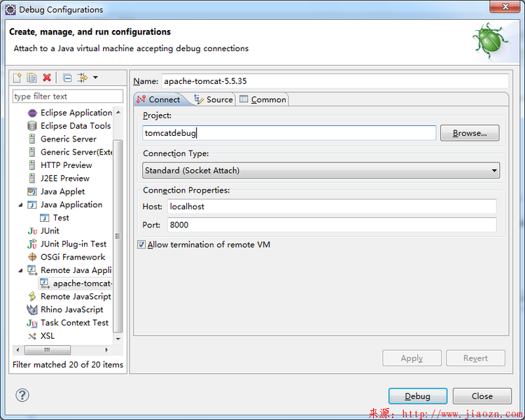Toggle Allow termination of remote VM
Image resolution: width=525 pixels, height=420 pixels.
(141, 244)
